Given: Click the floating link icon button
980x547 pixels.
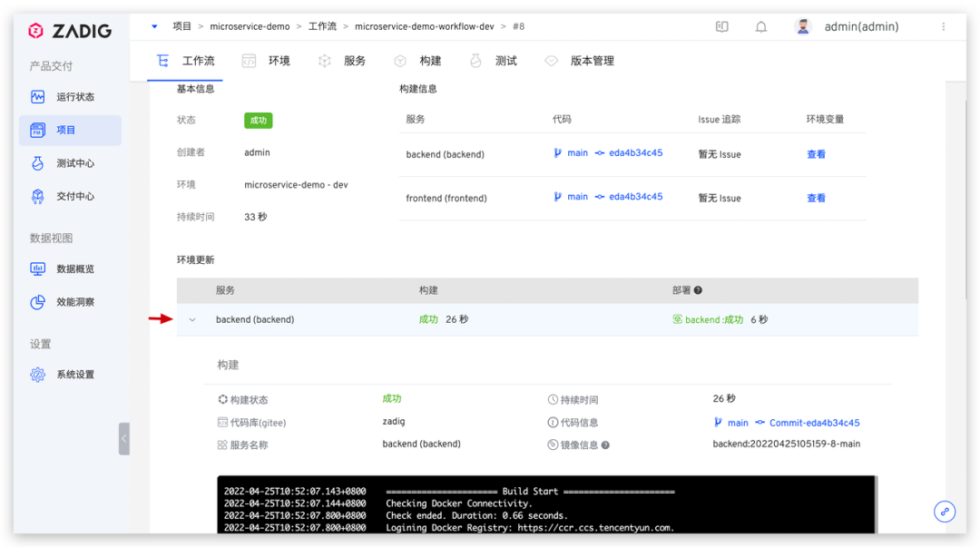Looking at the screenshot, I should (x=945, y=512).
